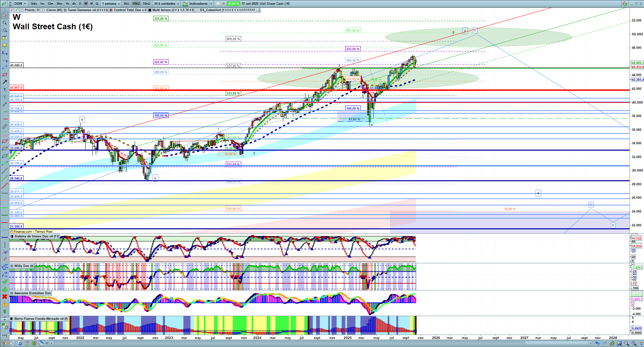Select the 5kU units button
This screenshot has height=347, width=644.
tap(126, 4)
